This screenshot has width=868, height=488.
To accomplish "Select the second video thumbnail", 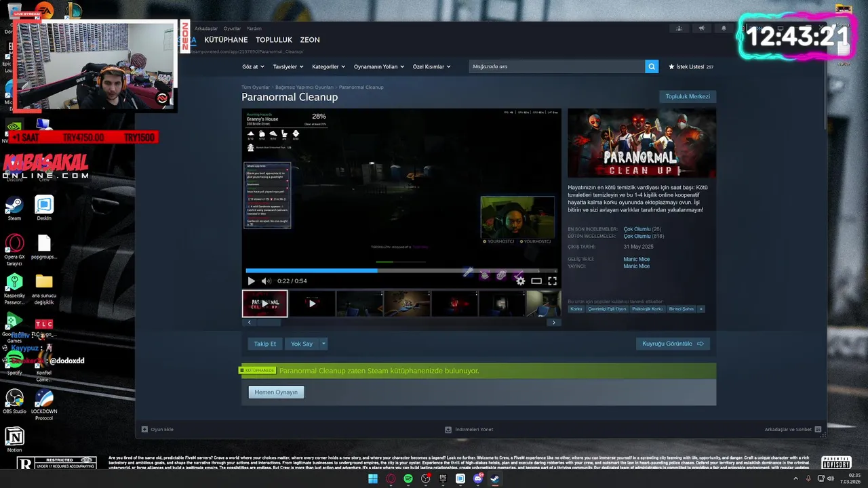I will (312, 304).
